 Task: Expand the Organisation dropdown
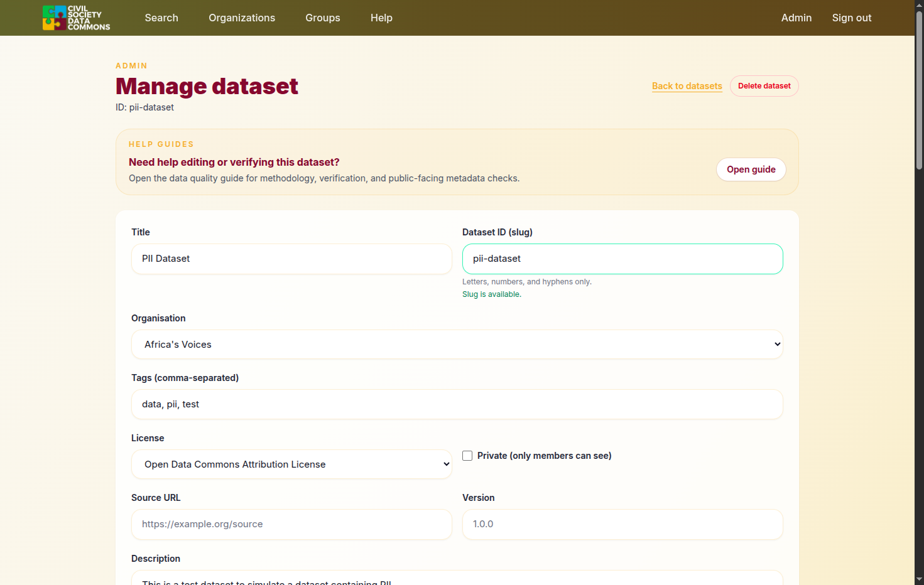point(457,345)
